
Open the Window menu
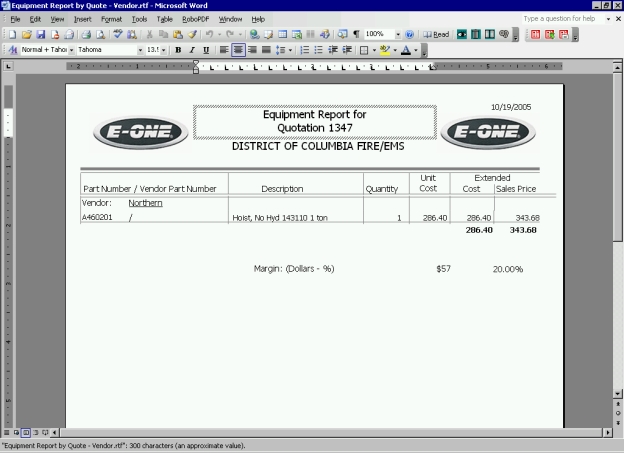pos(230,19)
